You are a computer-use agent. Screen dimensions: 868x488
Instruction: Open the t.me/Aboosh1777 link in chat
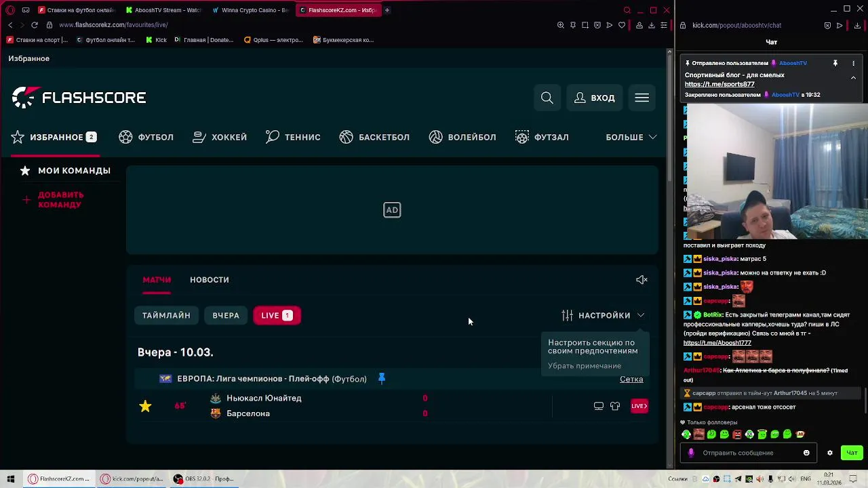pyautogui.click(x=717, y=343)
